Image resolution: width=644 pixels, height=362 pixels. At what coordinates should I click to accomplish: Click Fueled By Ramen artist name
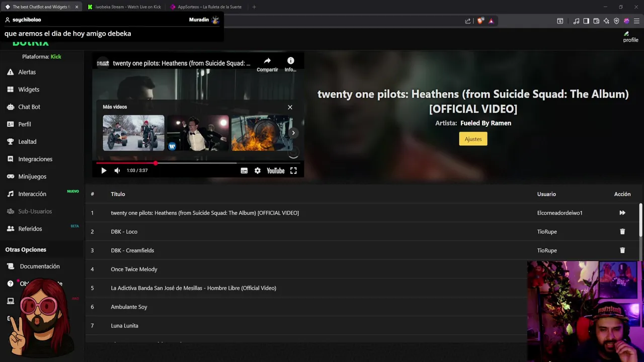point(486,123)
